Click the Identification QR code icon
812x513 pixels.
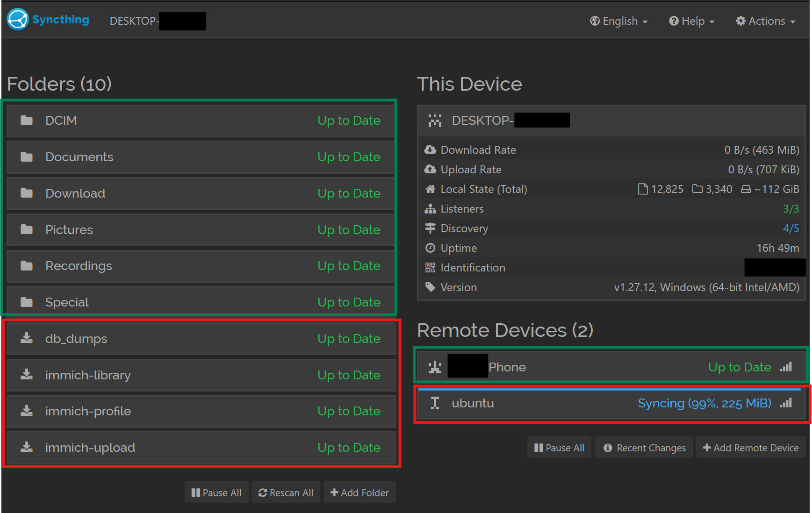coord(430,267)
